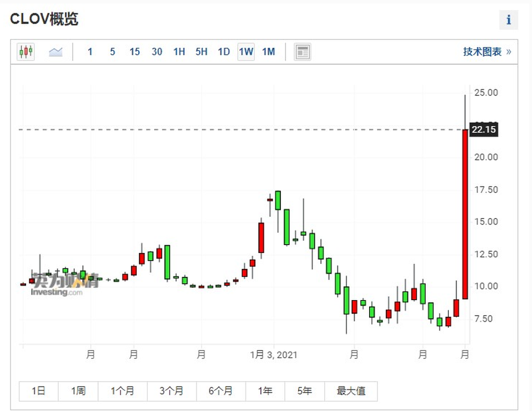Set range to 5年
The width and height of the screenshot is (532, 411).
click(x=305, y=391)
